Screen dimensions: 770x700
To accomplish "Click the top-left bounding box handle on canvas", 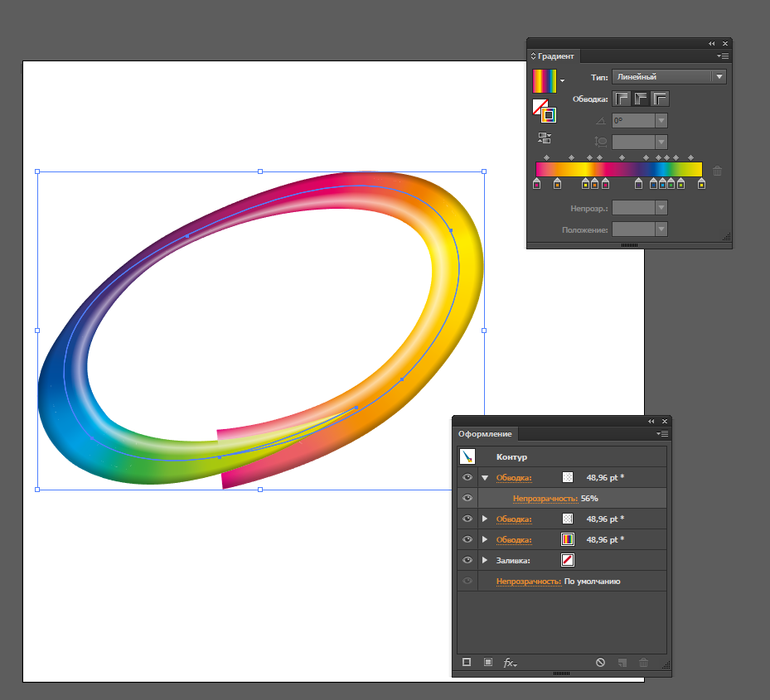I will (x=37, y=171).
